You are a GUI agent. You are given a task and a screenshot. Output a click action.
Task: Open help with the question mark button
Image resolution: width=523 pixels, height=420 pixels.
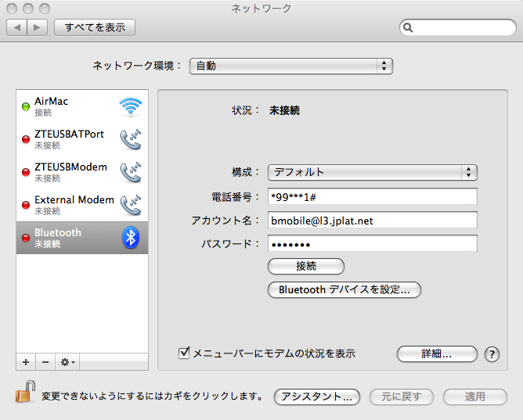click(x=492, y=354)
